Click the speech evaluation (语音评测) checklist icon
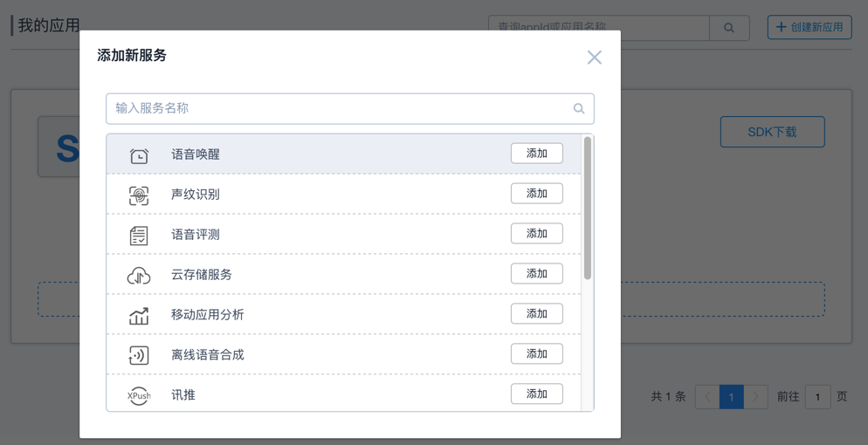The width and height of the screenshot is (868, 445). pyautogui.click(x=139, y=236)
